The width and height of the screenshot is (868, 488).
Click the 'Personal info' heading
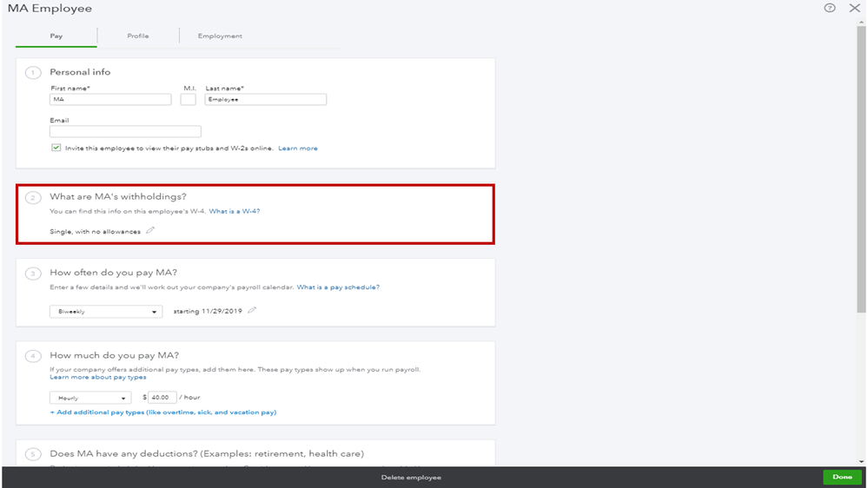80,72
